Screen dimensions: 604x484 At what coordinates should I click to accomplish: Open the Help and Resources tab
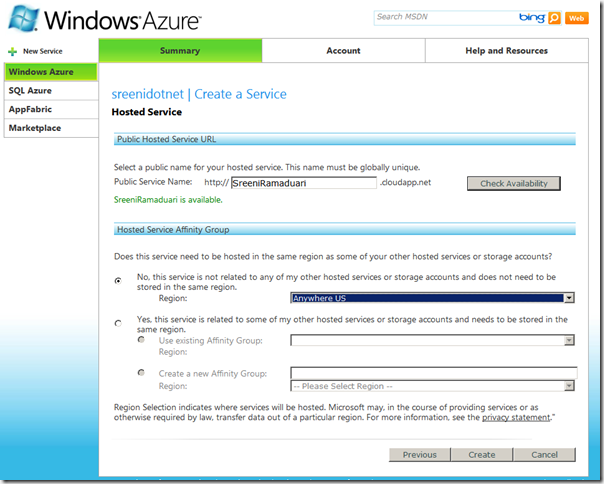click(507, 50)
